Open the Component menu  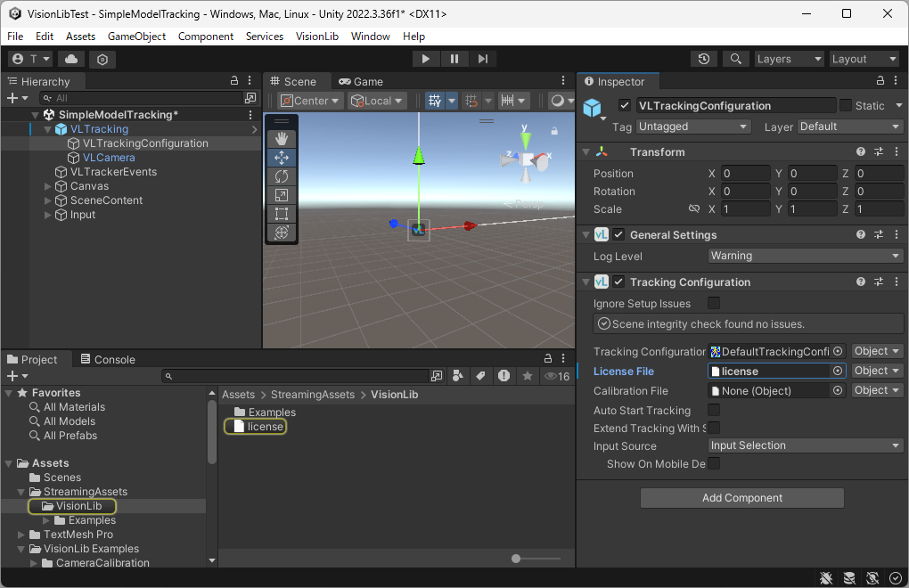205,36
